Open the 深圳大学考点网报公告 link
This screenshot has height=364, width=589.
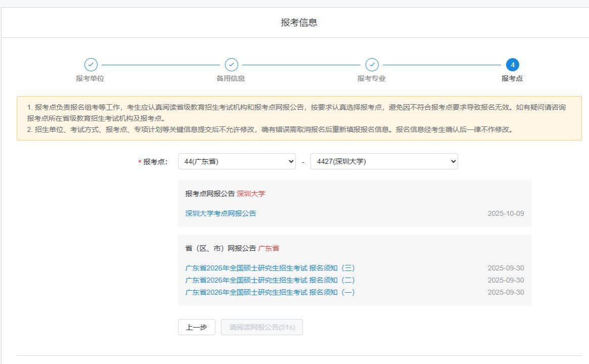point(221,213)
